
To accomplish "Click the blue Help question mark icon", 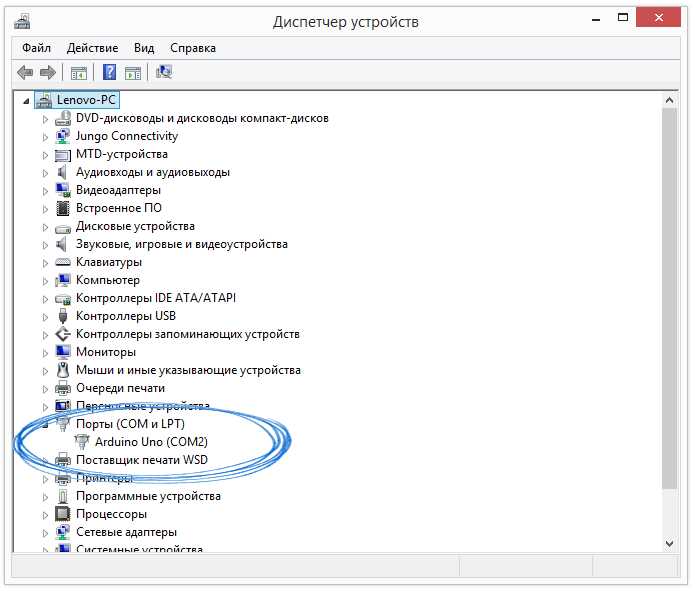I will (x=109, y=72).
